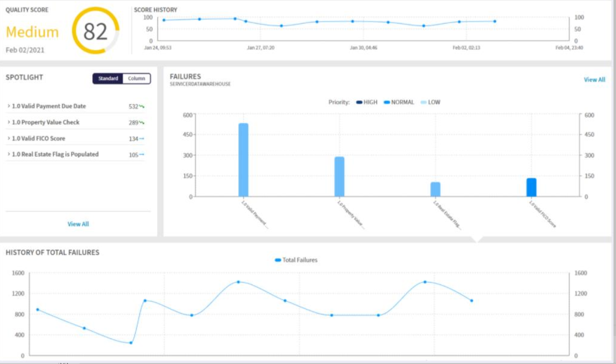Select the Standard tab in Spotlight
Screen dimensions: 616x364
tap(108, 79)
